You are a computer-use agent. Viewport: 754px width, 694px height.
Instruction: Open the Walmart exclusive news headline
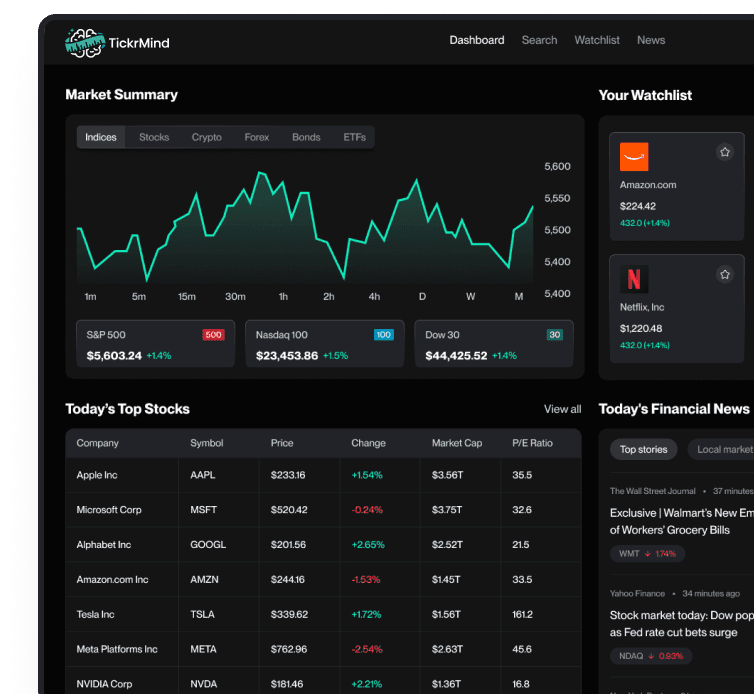(682, 521)
